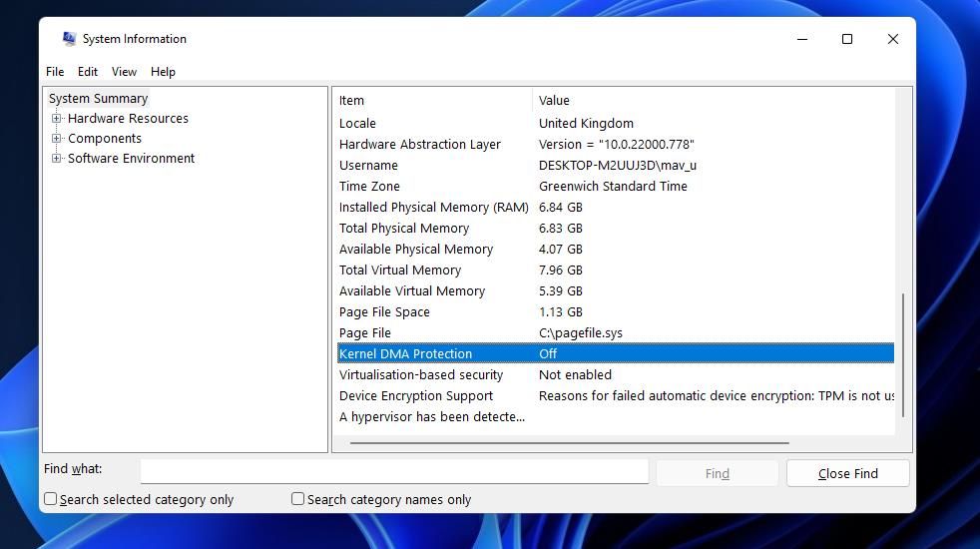
Task: Click the Find what text field
Action: [x=394, y=471]
